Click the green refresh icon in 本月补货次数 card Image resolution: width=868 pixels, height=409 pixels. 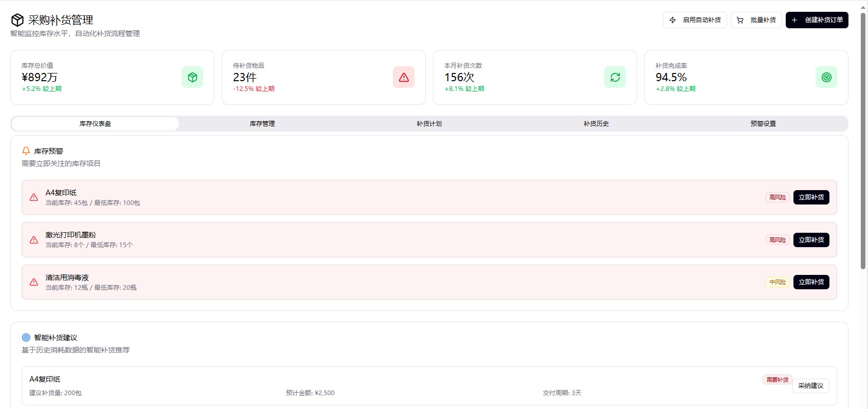click(x=615, y=77)
